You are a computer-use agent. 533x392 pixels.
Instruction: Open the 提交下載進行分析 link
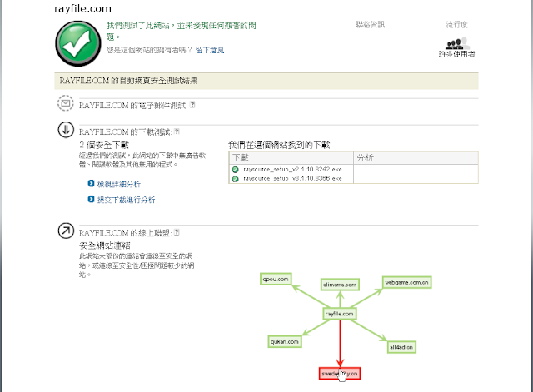[x=126, y=200]
